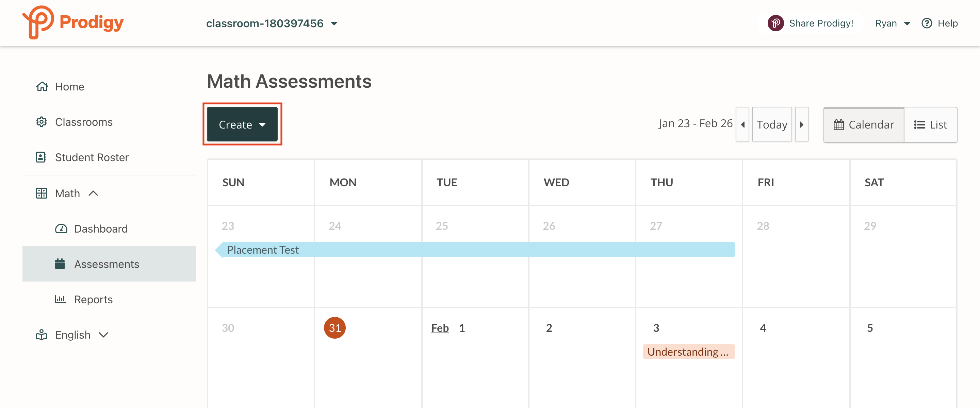Click the Prodigy logo
The image size is (980, 408).
point(72,22)
